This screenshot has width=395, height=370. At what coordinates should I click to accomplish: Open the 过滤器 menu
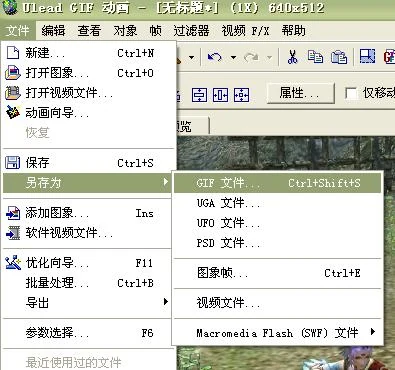[191, 31]
